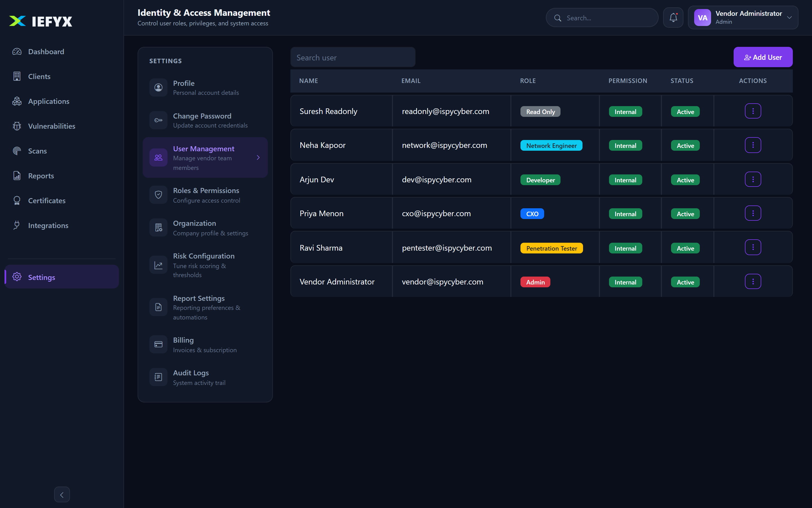The image size is (812, 508).
Task: Click email cxo@ispycyber.com
Action: [x=436, y=213]
